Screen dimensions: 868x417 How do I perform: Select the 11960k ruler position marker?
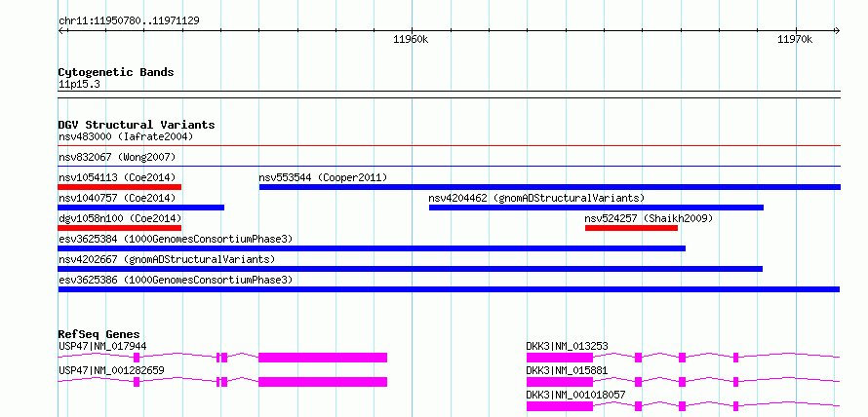point(411,39)
